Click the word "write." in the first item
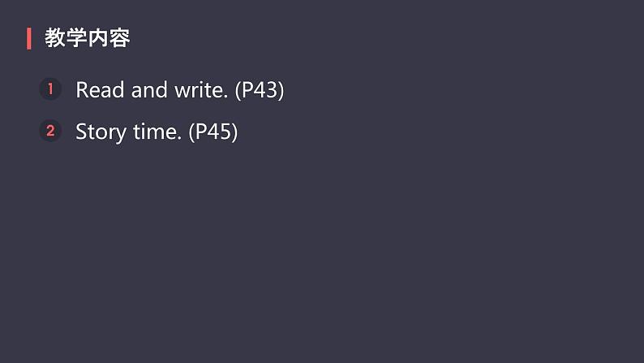 tap(200, 90)
